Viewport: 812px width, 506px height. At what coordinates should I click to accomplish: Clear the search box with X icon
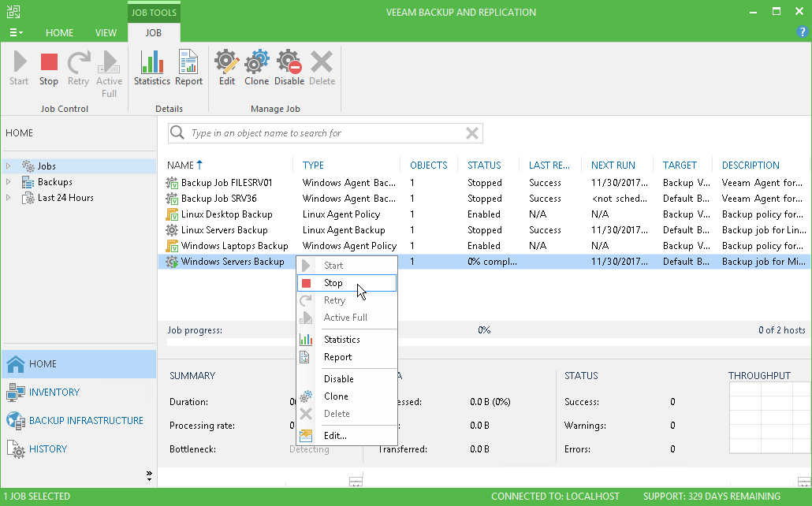[x=471, y=133]
